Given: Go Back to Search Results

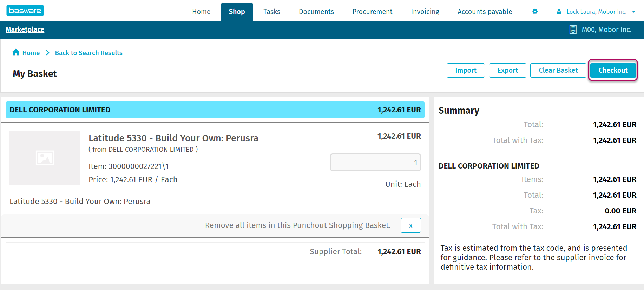Looking at the screenshot, I should pos(89,53).
